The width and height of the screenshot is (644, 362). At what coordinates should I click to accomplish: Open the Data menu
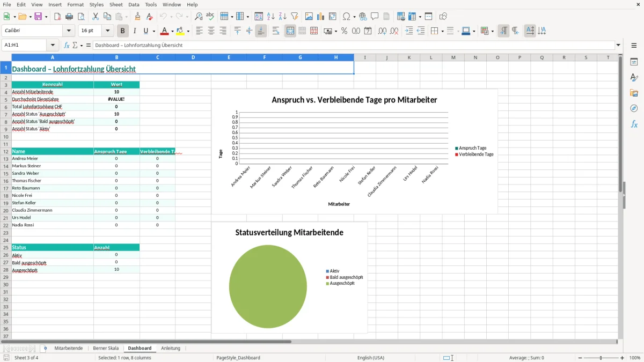[134, 4]
